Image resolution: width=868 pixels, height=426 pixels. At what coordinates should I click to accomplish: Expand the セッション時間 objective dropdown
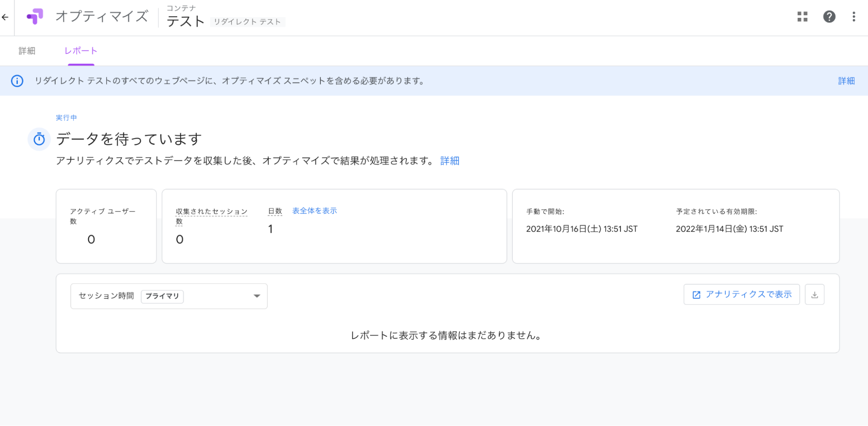tap(169, 296)
